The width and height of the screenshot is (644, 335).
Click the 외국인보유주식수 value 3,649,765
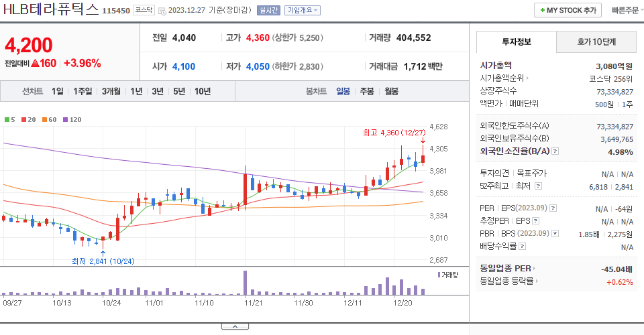pyautogui.click(x=616, y=139)
